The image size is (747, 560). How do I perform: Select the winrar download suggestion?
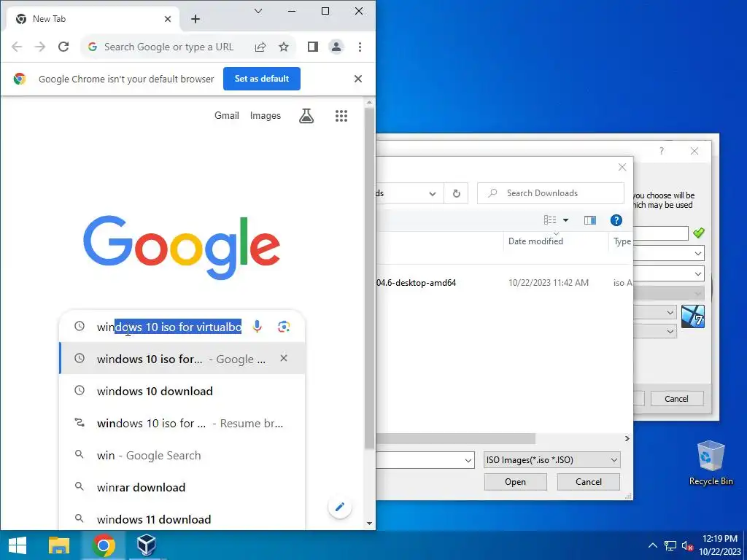tap(182, 487)
